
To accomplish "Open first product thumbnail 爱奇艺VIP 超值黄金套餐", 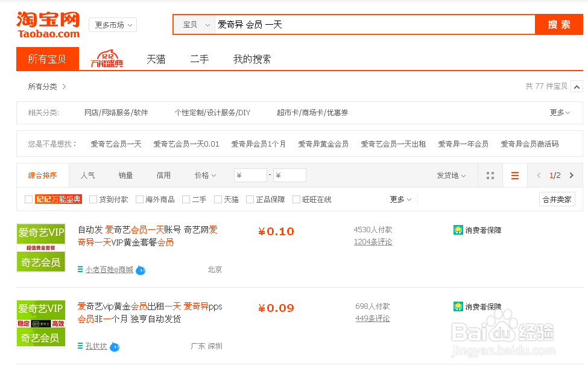I will click(x=41, y=247).
